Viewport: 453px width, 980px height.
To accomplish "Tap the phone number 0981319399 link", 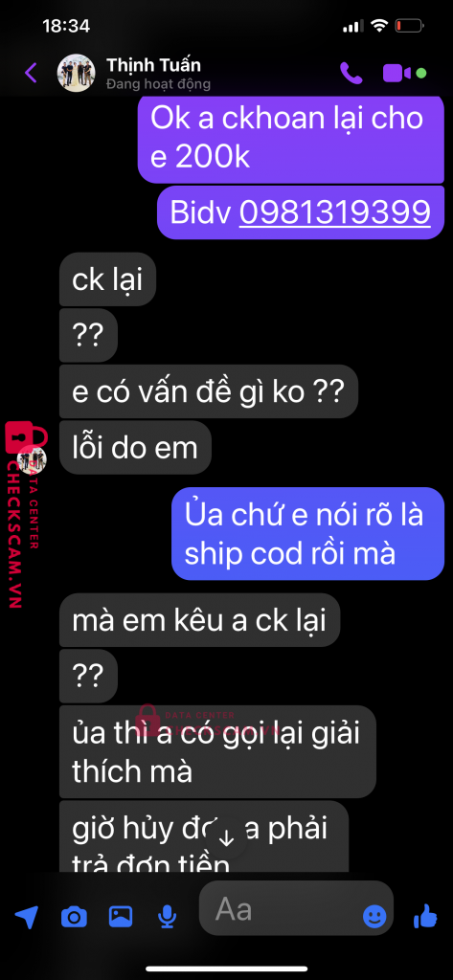I will click(x=335, y=212).
